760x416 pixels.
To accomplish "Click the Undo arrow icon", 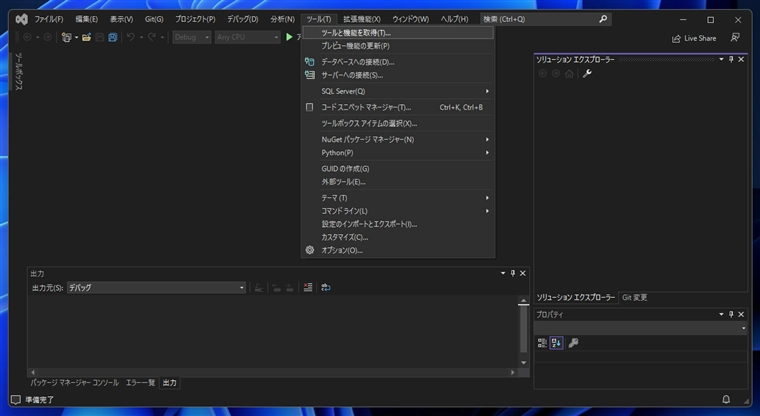I will coord(130,37).
